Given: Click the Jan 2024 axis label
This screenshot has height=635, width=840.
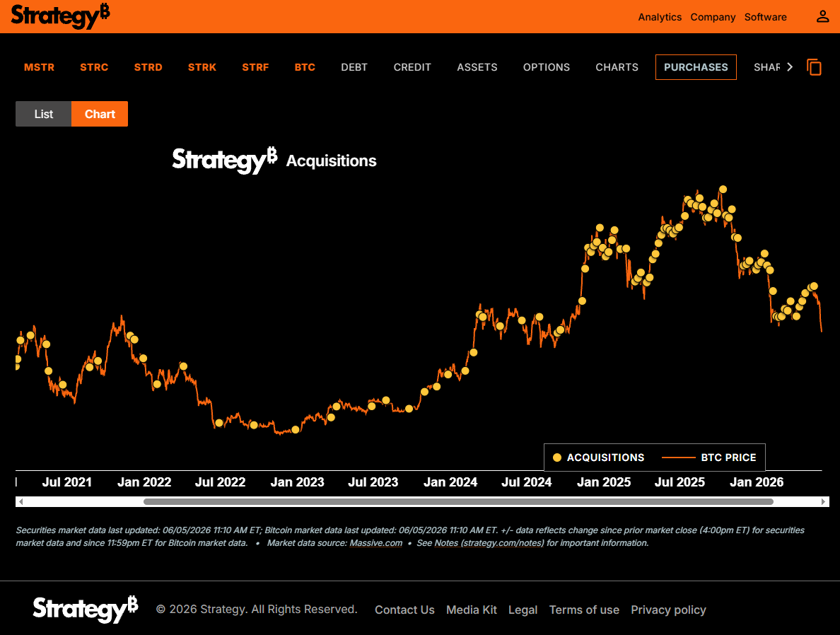Looking at the screenshot, I should (450, 482).
